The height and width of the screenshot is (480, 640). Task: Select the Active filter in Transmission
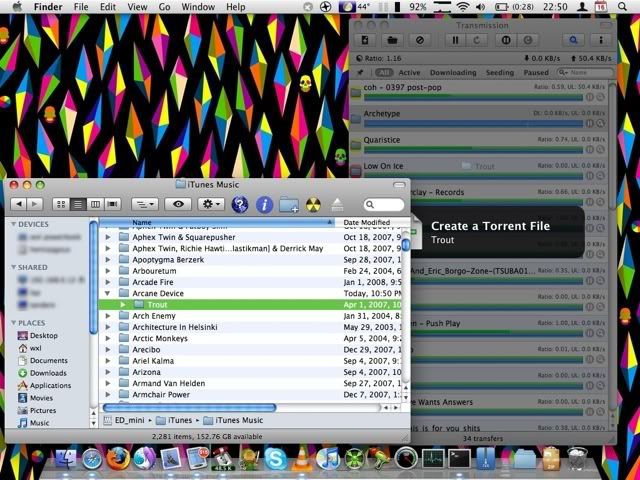409,73
